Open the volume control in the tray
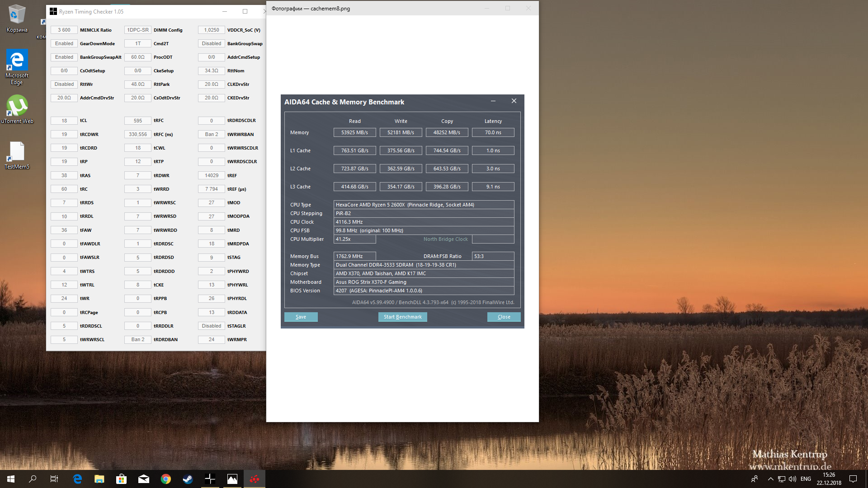 click(793, 479)
